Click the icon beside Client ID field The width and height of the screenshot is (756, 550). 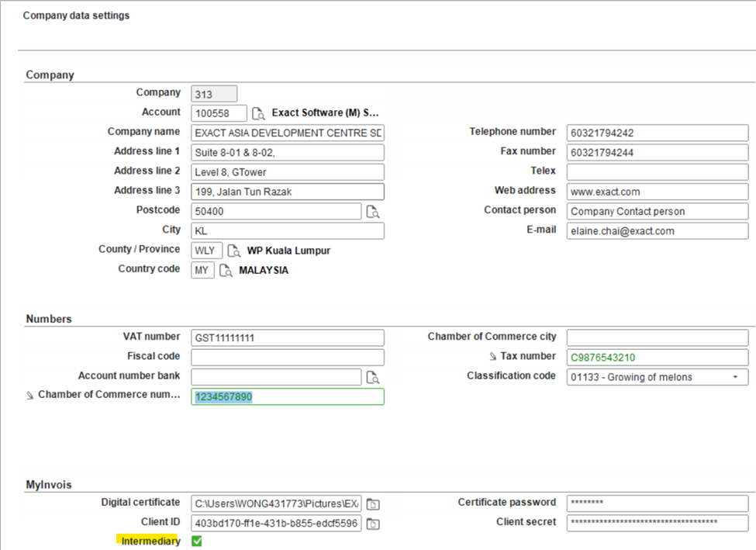[x=373, y=524]
